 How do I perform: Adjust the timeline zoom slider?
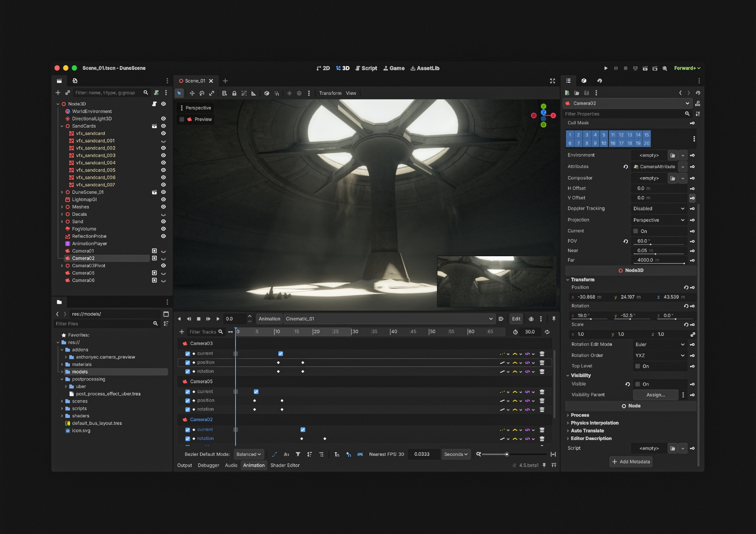[507, 454]
